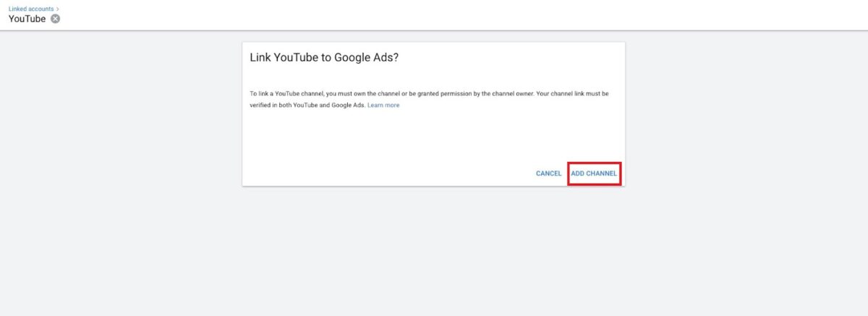The image size is (868, 316).
Task: Go back to Linked accounts breadcrumb
Action: click(x=30, y=9)
